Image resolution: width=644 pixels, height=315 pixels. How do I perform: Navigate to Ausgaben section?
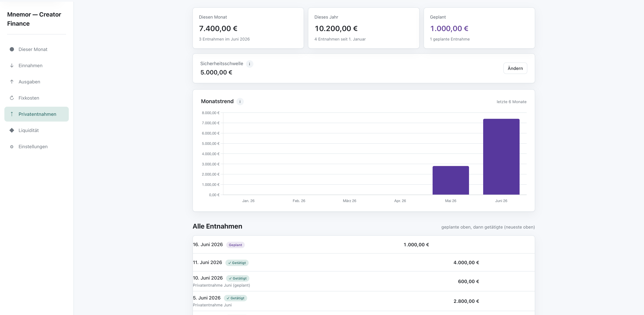[x=37, y=82]
